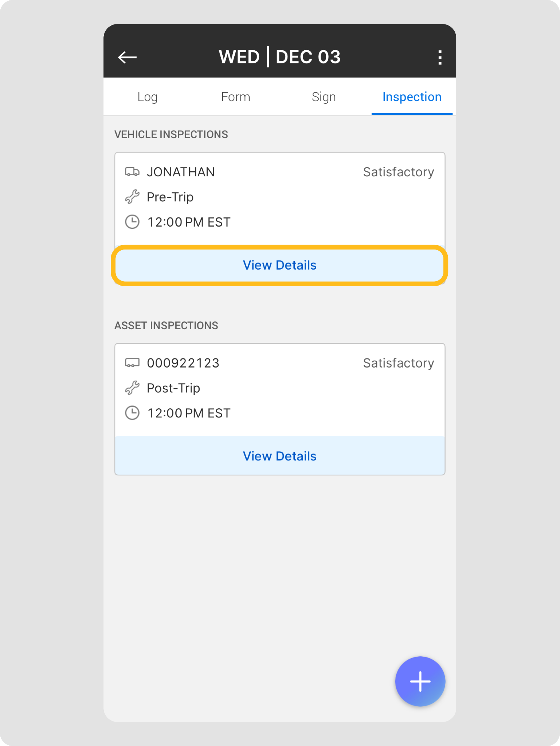
Task: Click the wrench icon next to Pre-Trip
Action: click(132, 197)
